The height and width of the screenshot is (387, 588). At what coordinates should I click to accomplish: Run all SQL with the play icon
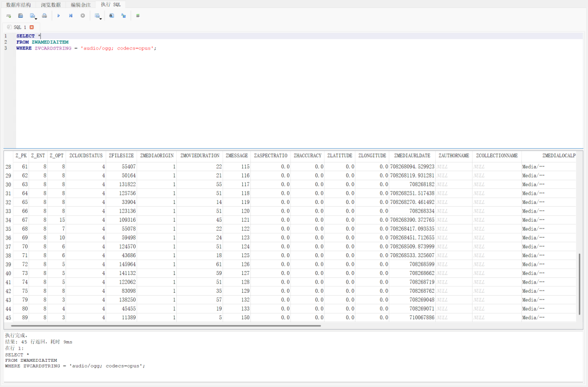coord(59,16)
